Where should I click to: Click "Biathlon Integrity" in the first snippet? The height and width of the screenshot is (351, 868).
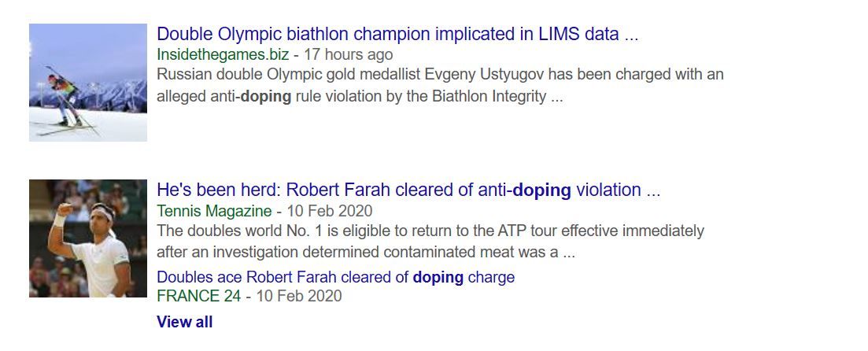483,97
